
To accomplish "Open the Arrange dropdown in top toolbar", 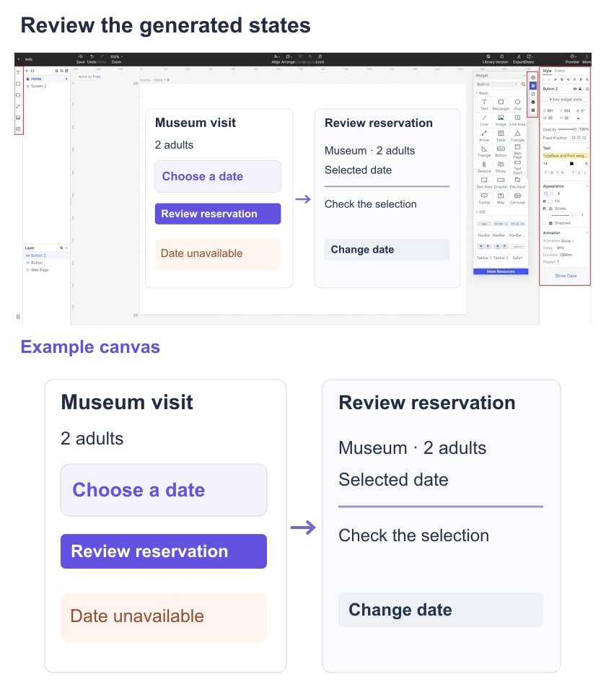I will click(x=289, y=59).
